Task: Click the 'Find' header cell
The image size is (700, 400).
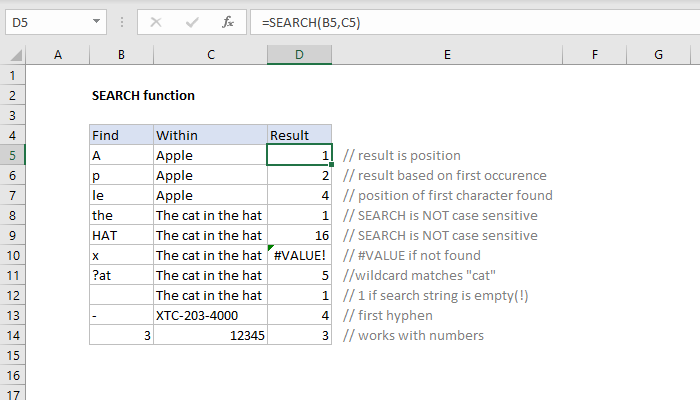Action: (x=121, y=135)
